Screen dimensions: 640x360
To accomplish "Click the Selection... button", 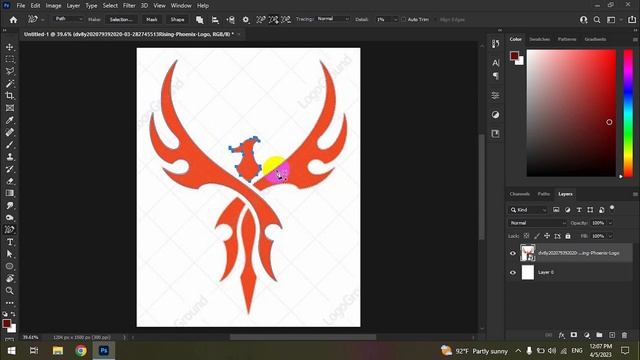I will point(121,20).
